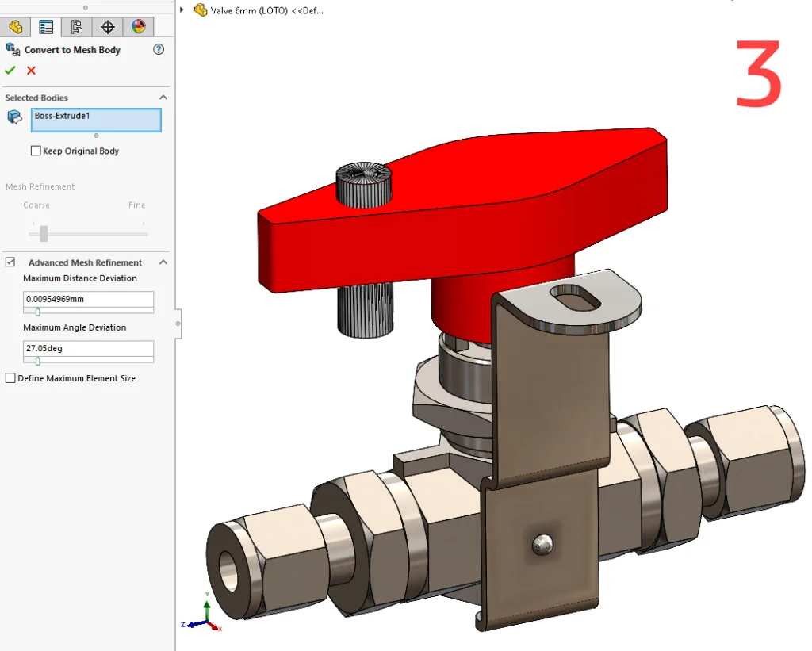Switch to the PropertyManager tab
The image size is (812, 651).
pos(46,27)
